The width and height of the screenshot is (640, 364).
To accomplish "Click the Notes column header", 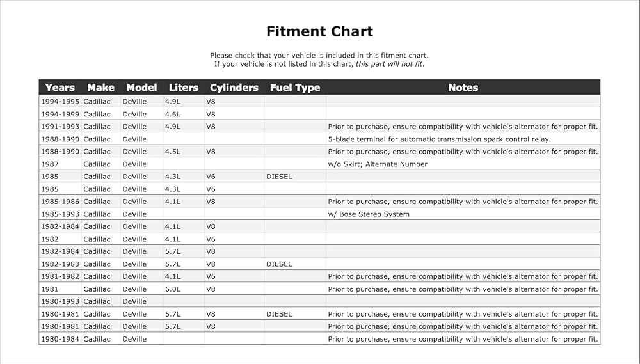I will pos(463,88).
